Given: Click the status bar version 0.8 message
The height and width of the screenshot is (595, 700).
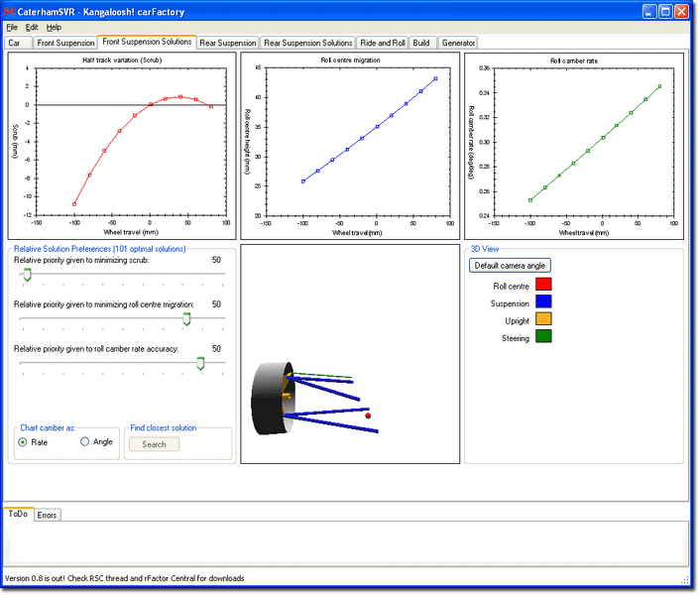Looking at the screenshot, I should [125, 578].
